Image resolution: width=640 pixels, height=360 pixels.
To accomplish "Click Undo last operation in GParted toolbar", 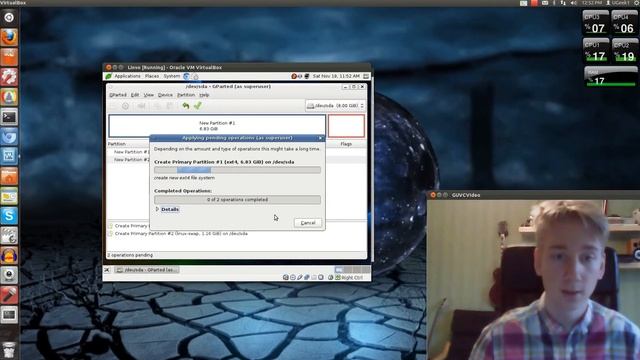I will point(186,106).
